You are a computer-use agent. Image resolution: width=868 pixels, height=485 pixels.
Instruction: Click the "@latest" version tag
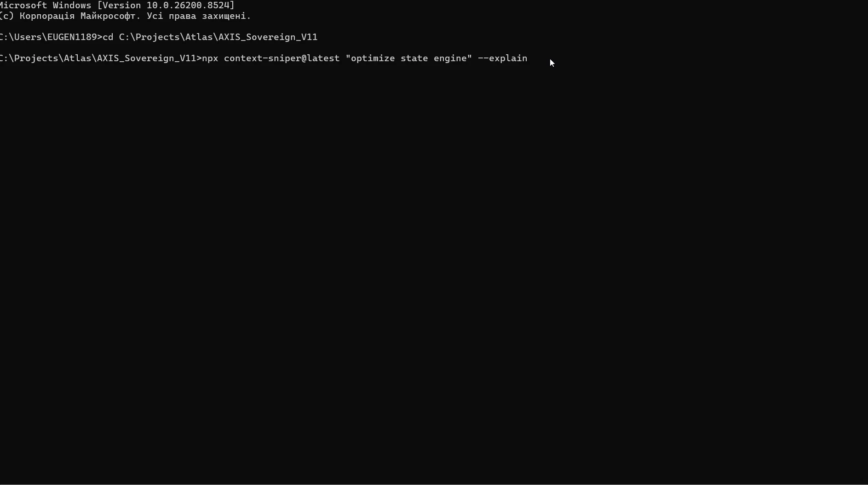[x=321, y=58]
